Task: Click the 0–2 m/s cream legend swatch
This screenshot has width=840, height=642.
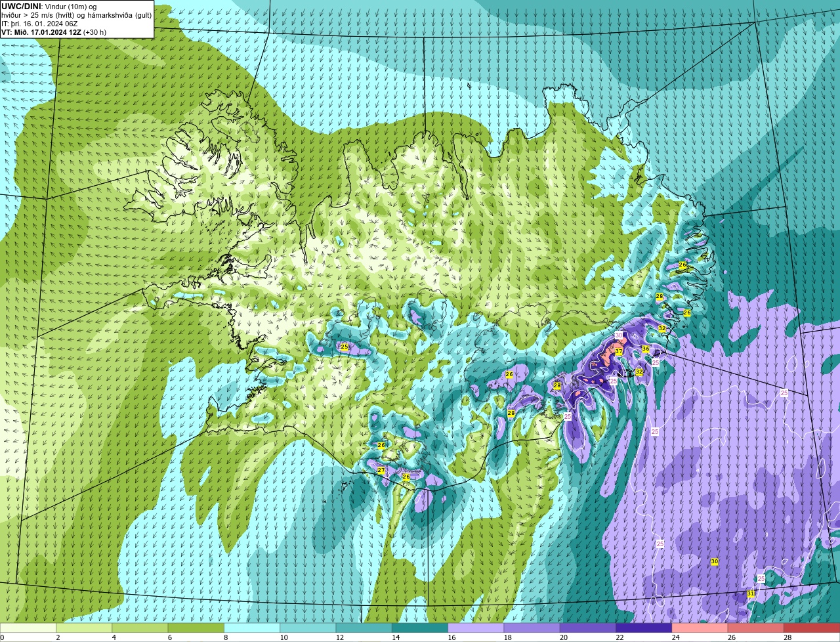Action: pos(28,628)
